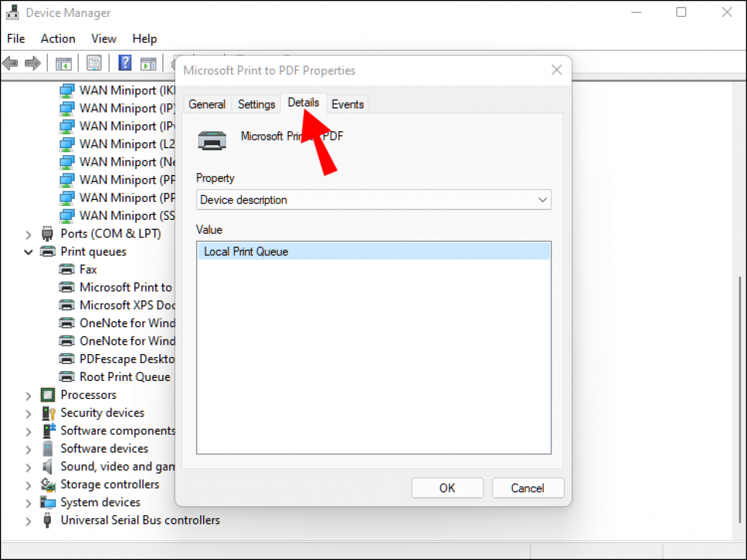Select the Fax printer icon
The image size is (747, 560).
point(67,269)
